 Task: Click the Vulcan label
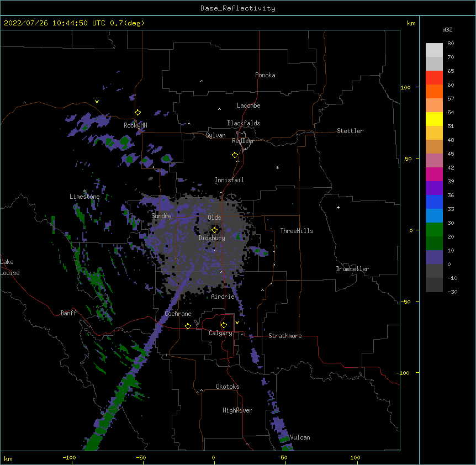(x=300, y=437)
